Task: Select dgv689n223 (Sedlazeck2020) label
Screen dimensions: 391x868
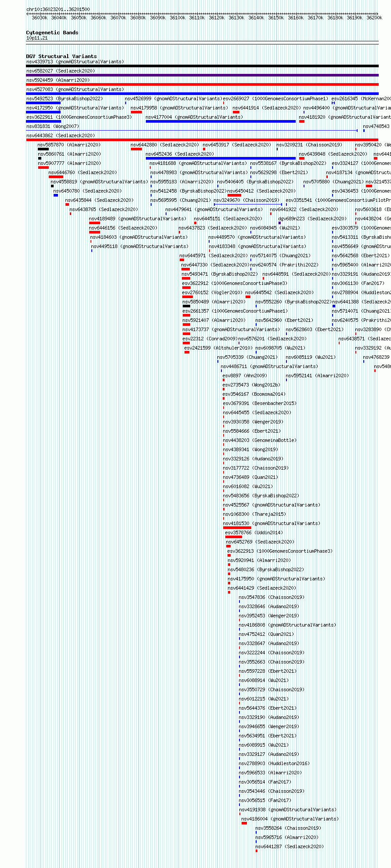Action: pos(312,219)
